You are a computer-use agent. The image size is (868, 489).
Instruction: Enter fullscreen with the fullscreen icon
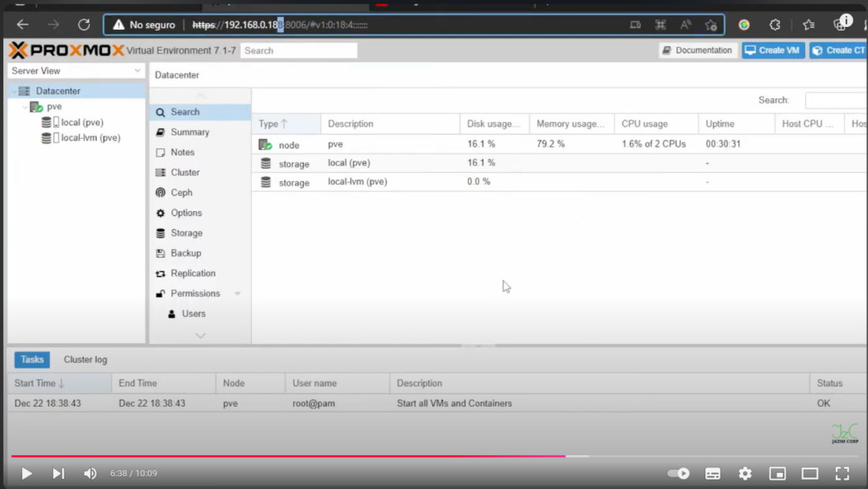pos(842,473)
